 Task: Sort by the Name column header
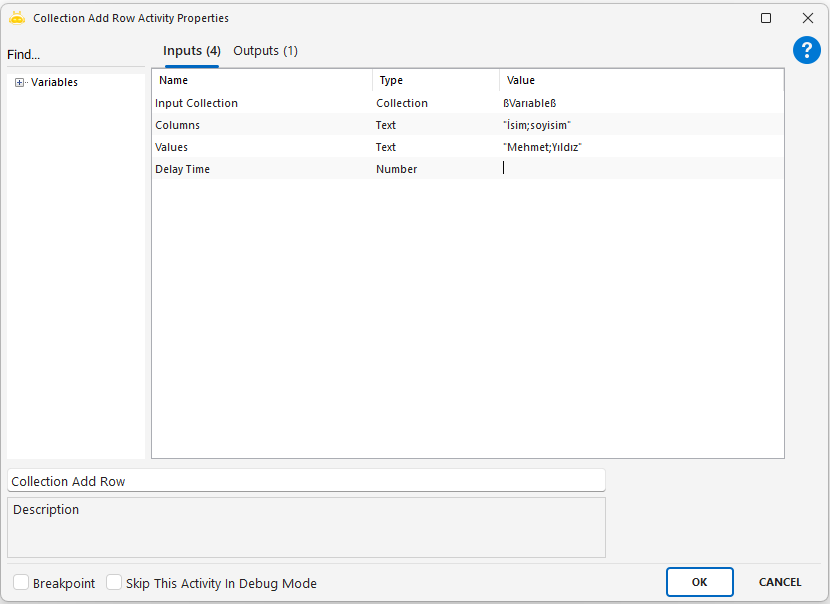point(262,80)
